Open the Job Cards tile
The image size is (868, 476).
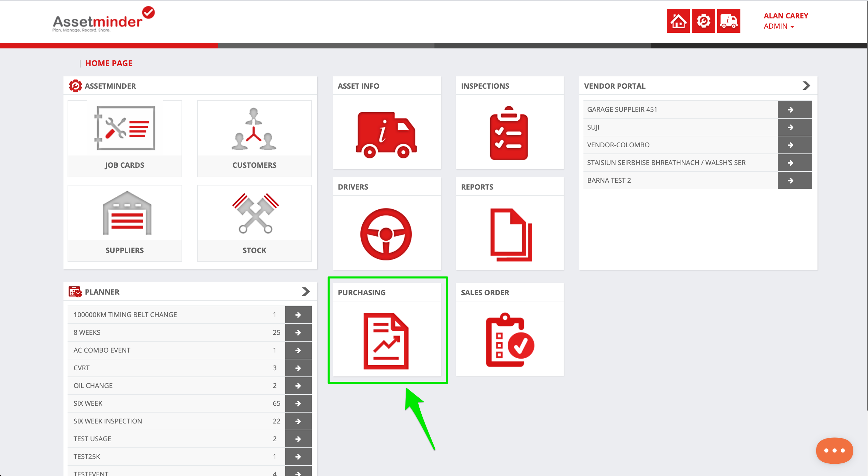125,138
